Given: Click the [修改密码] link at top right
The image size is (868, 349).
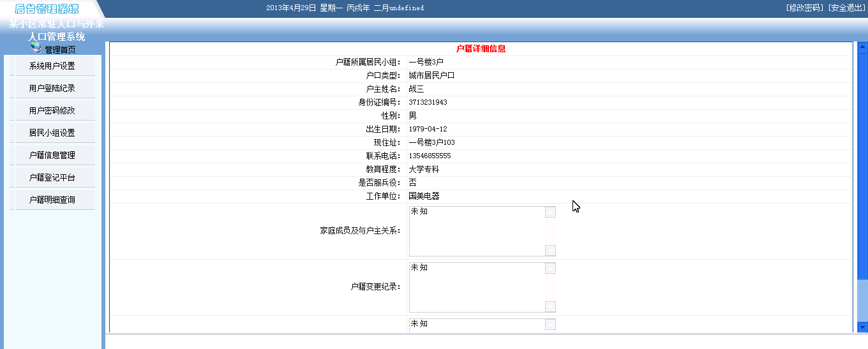Looking at the screenshot, I should (805, 8).
